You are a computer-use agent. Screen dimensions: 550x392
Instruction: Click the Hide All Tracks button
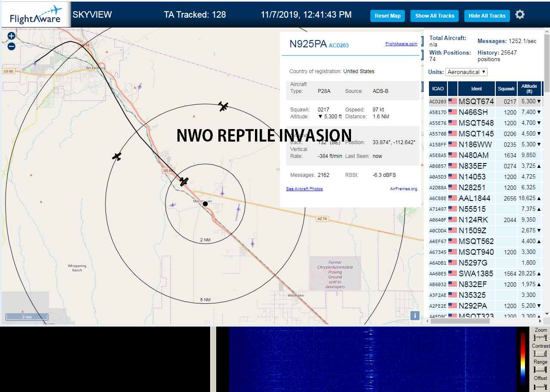487,16
